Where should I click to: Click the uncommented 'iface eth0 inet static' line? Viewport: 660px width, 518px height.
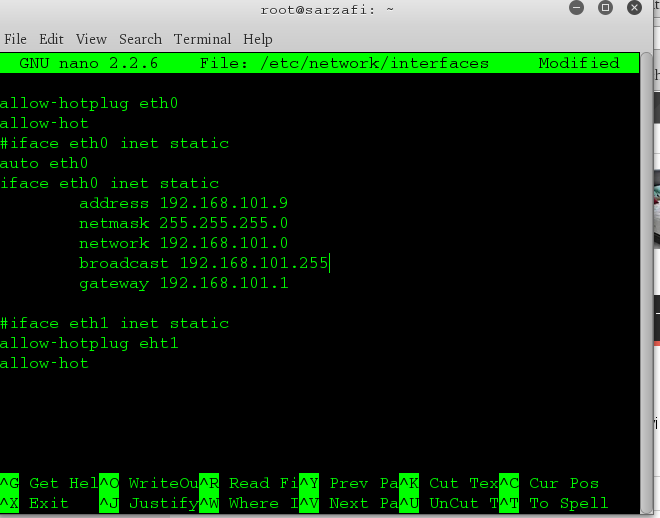click(109, 183)
